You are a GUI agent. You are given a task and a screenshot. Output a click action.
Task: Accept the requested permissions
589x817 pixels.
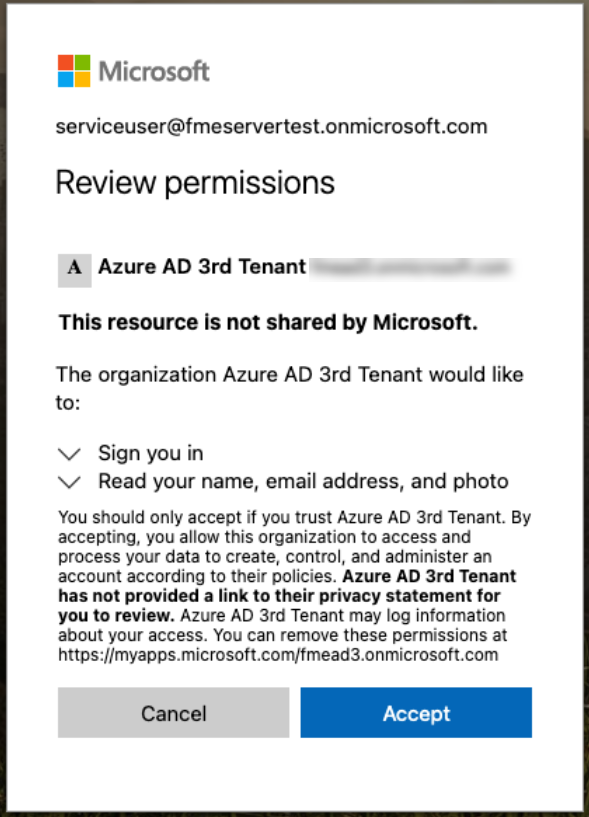coord(416,712)
